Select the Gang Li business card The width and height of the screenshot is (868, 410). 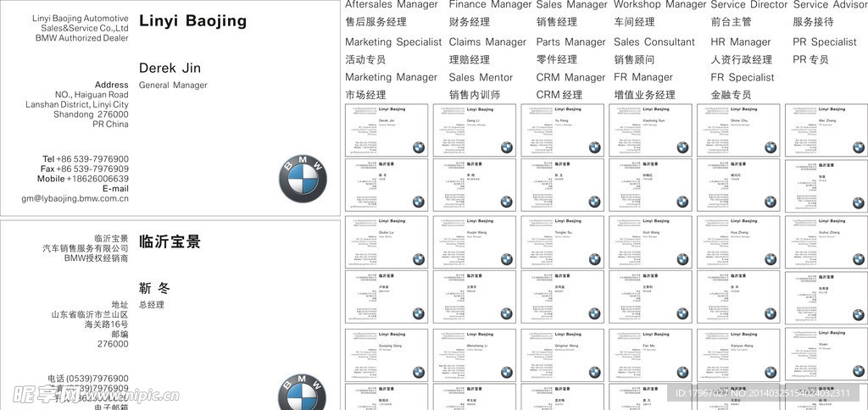pyautogui.click(x=475, y=130)
